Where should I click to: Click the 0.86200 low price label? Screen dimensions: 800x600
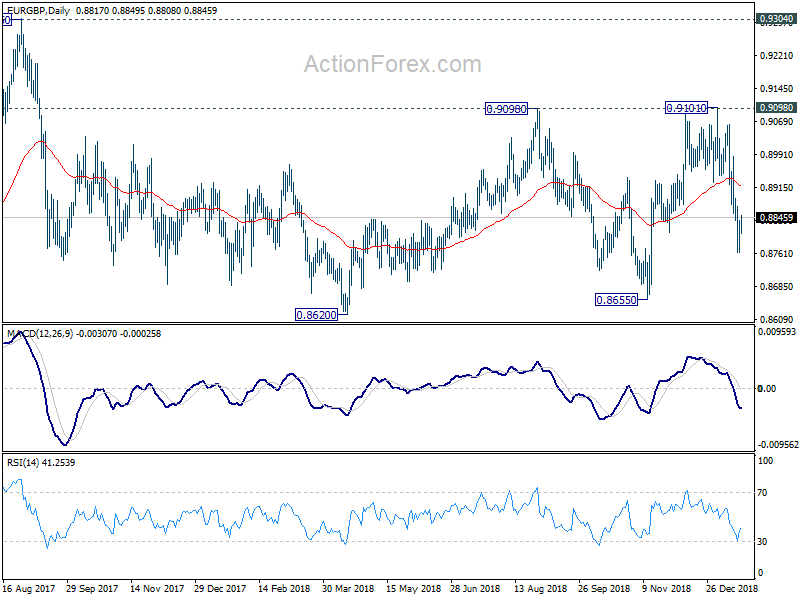click(x=316, y=315)
